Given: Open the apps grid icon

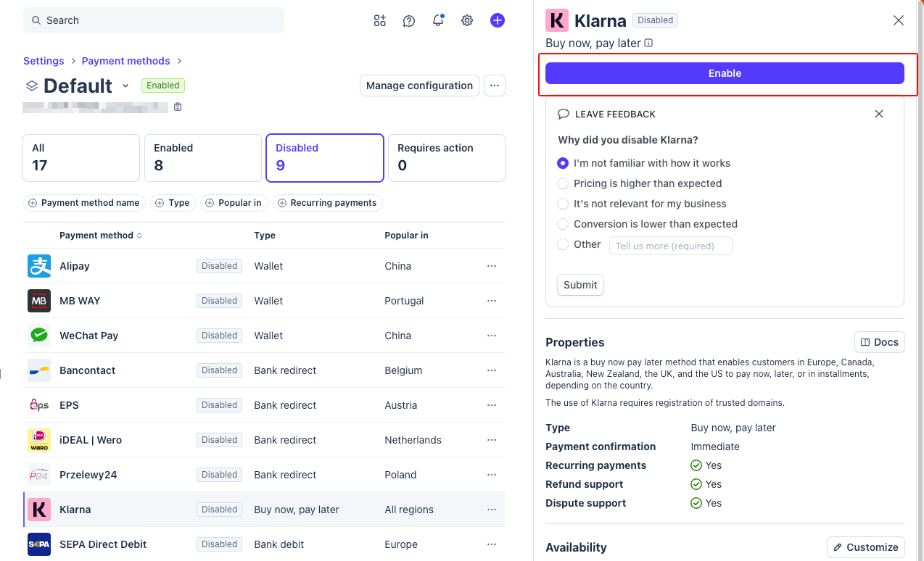Looking at the screenshot, I should [380, 20].
